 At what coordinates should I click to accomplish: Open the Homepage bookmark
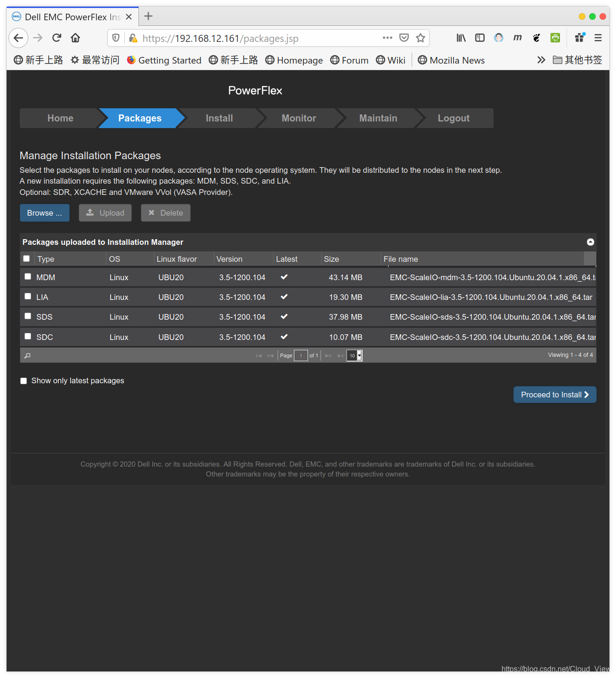(294, 60)
